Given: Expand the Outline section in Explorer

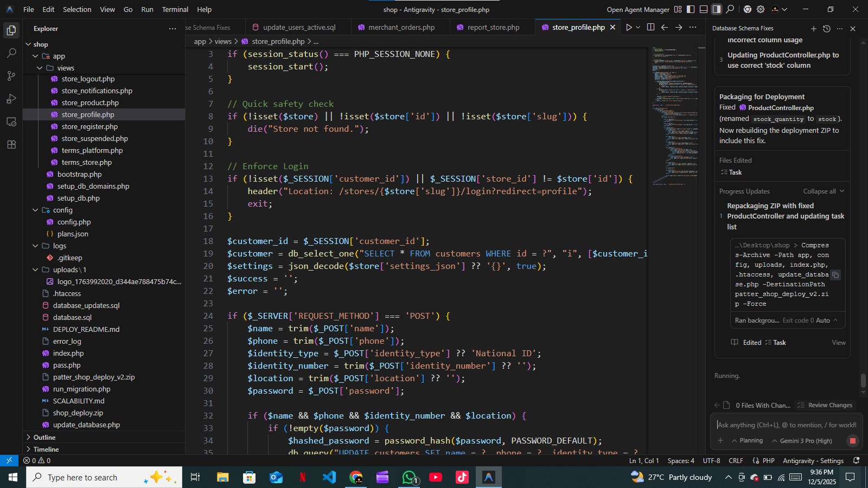Looking at the screenshot, I should pyautogui.click(x=44, y=438).
